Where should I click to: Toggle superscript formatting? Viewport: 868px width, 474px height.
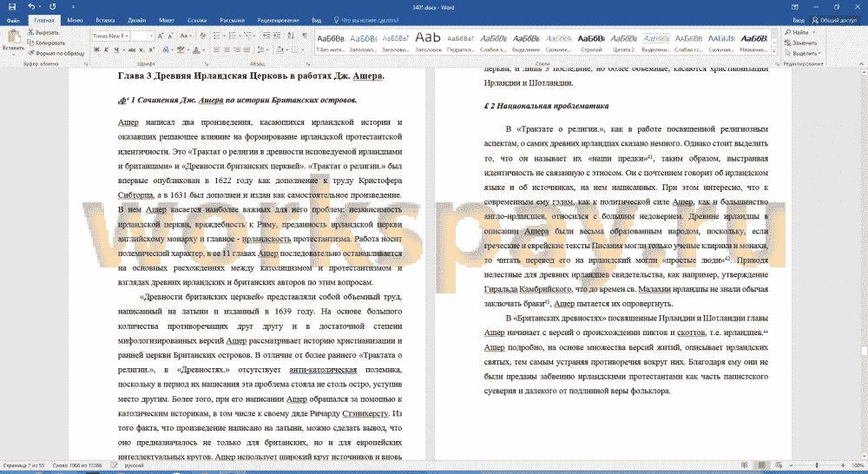pyautogui.click(x=152, y=49)
